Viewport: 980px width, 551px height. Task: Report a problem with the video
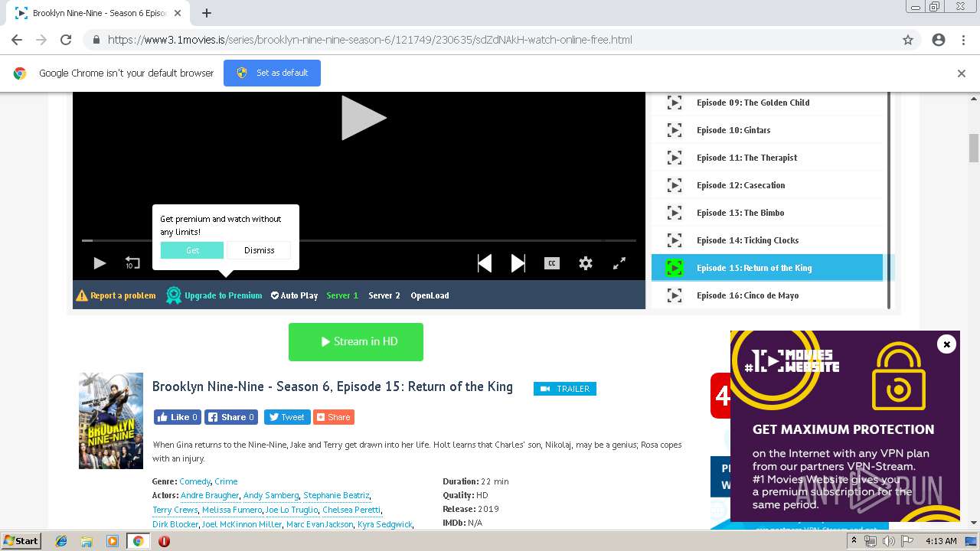pos(116,295)
